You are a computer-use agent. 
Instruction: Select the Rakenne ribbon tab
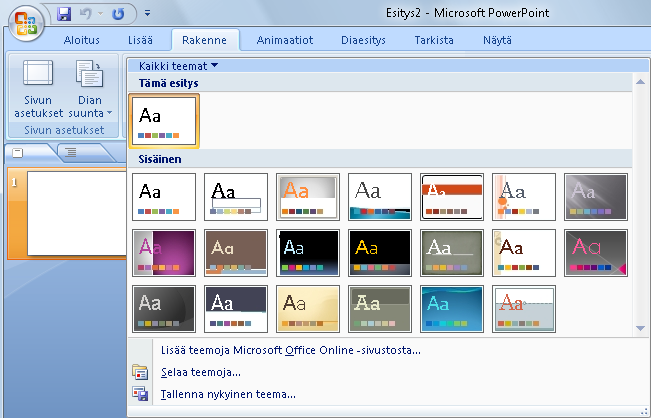pyautogui.click(x=204, y=40)
